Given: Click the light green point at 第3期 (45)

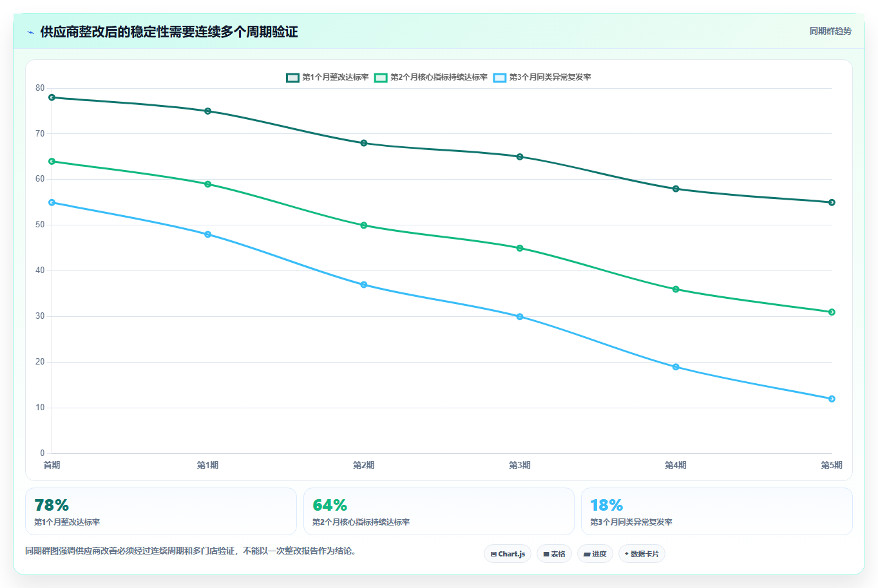Looking at the screenshot, I should 520,248.
